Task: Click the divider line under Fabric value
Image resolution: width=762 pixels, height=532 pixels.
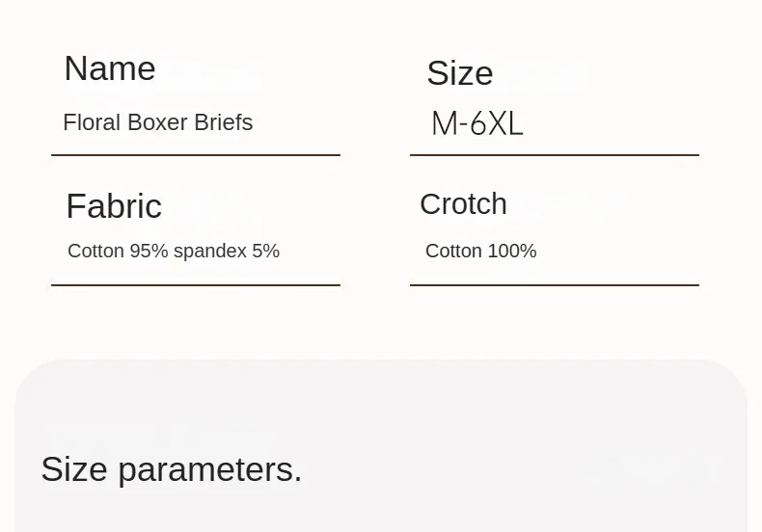Action: 195,284
